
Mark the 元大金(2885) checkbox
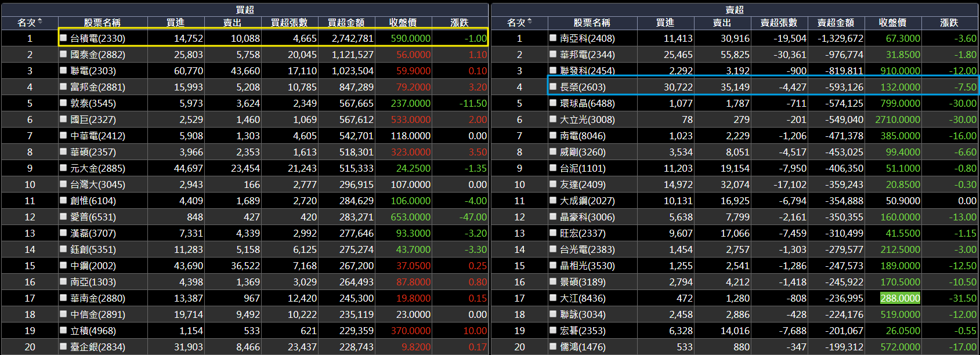64,168
